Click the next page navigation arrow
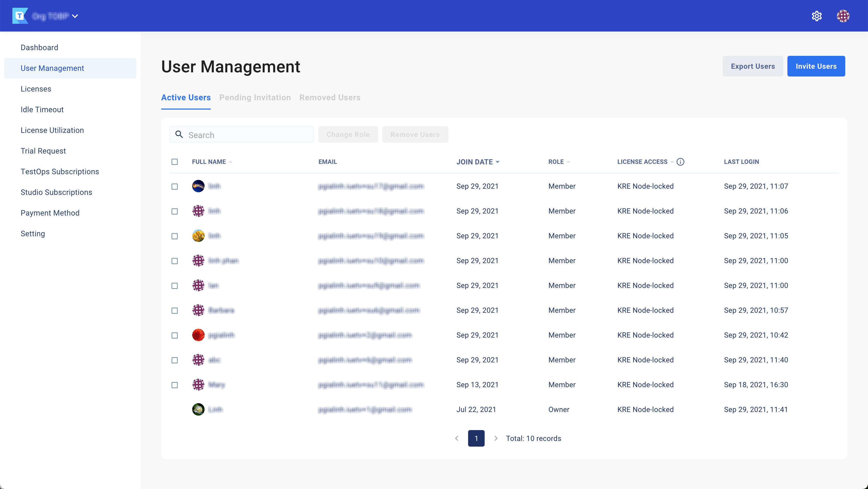The height and width of the screenshot is (489, 868). click(496, 438)
